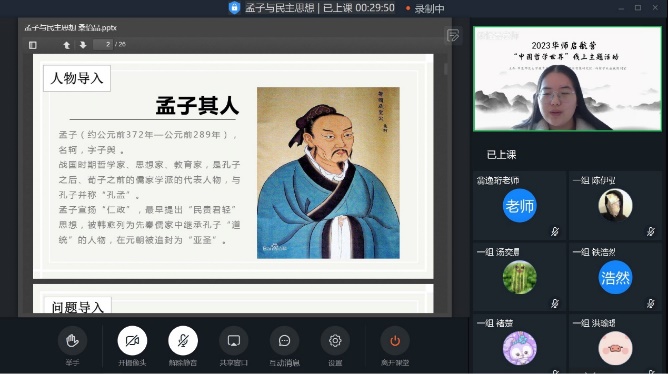Click the page number field showing 2

tap(103, 44)
